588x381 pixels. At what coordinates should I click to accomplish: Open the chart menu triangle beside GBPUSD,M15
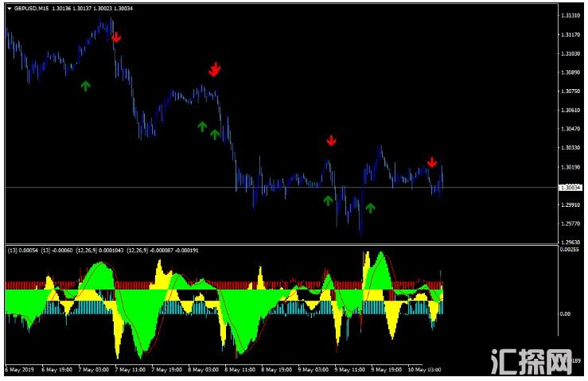[x=10, y=8]
